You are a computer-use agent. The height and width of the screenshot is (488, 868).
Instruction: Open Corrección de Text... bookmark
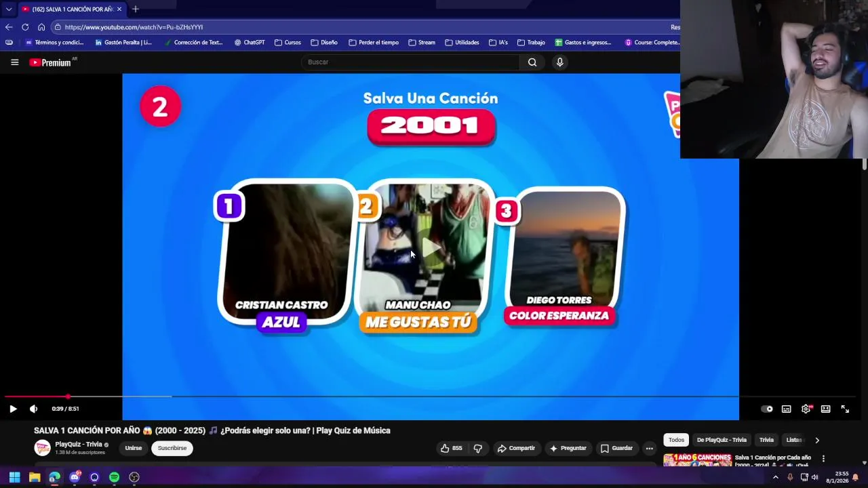[193, 43]
